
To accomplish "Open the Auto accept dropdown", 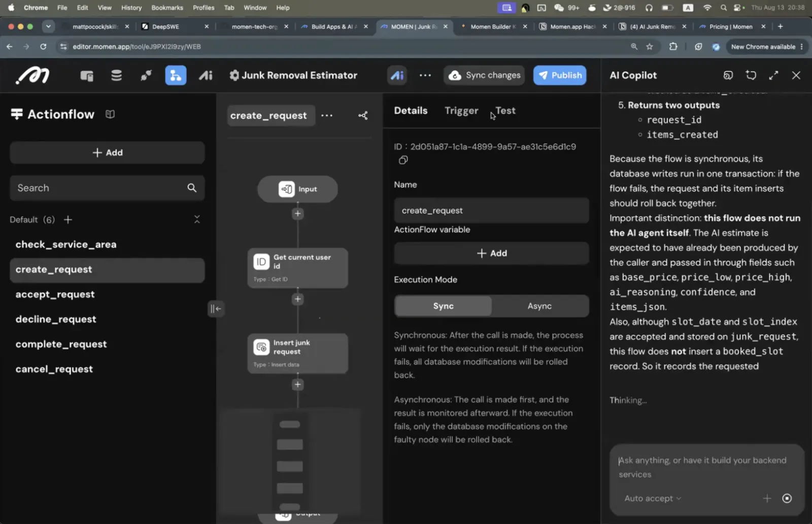I will coord(653,498).
